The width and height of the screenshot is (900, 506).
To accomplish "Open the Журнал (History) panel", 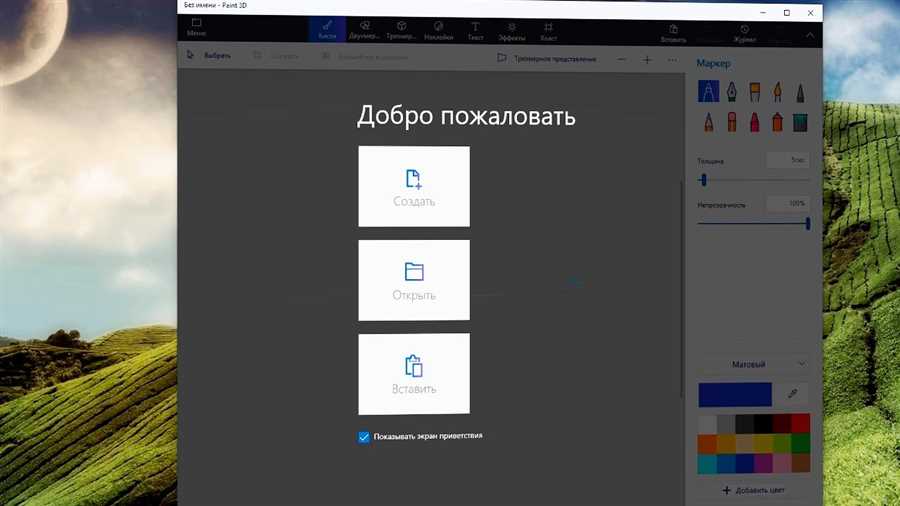I will (x=744, y=33).
